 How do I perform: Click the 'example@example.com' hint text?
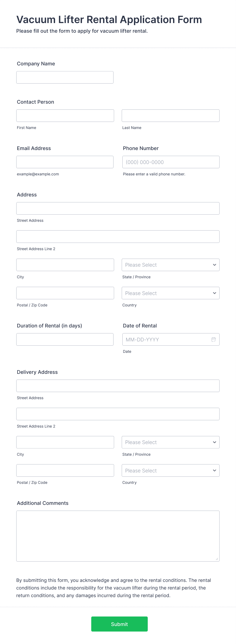[x=38, y=174]
